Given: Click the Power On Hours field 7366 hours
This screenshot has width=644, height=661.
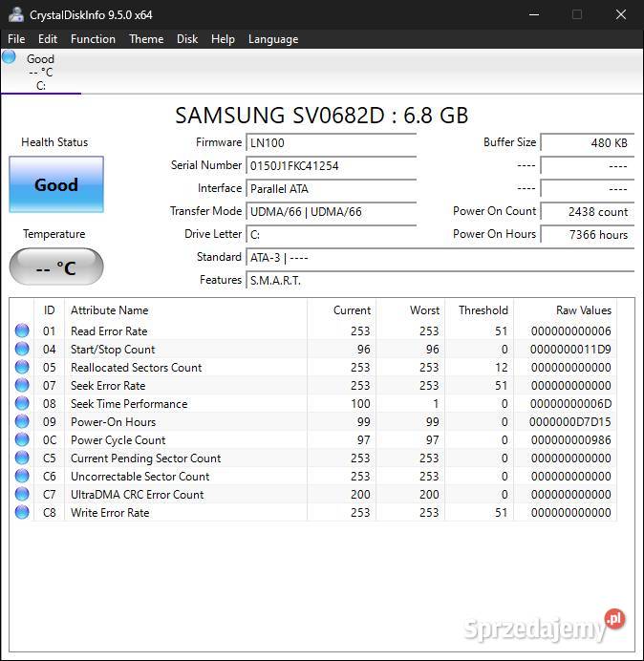Looking at the screenshot, I should 587,234.
